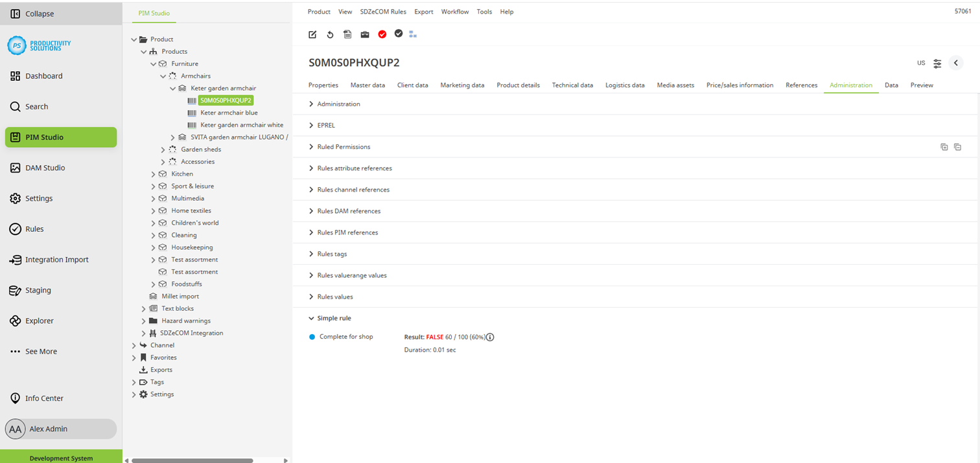Click the info icon next to the 60% result
980x463 pixels.
(x=490, y=337)
